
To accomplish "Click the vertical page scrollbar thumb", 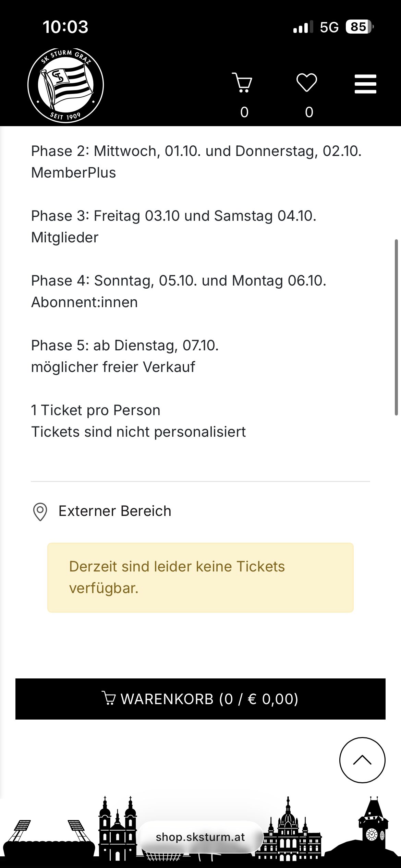I will tap(396, 327).
